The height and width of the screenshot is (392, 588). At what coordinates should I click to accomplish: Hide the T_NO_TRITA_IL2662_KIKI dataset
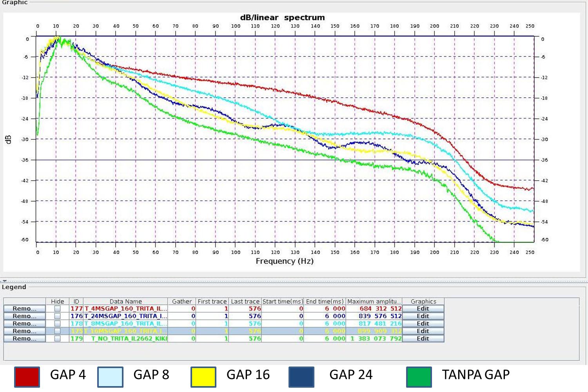(x=57, y=338)
